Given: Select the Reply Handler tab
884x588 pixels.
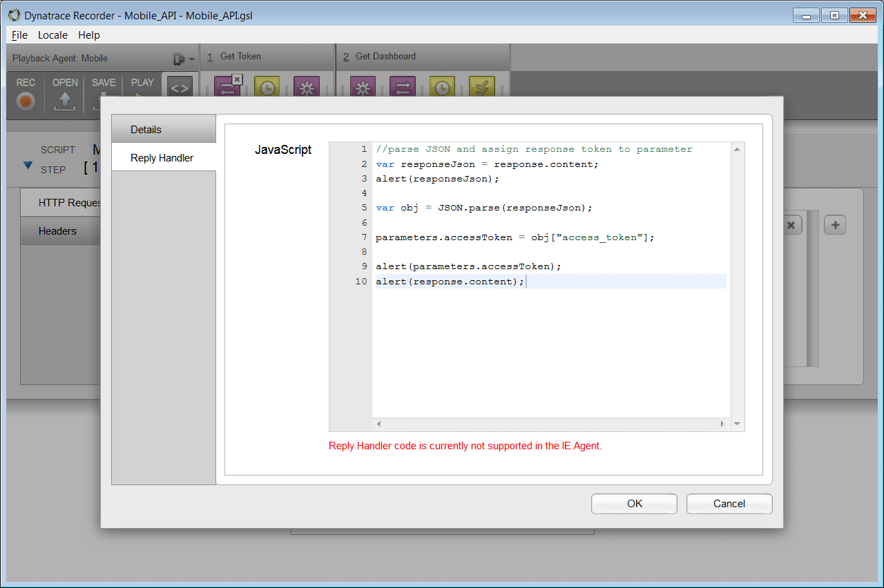Looking at the screenshot, I should pyautogui.click(x=164, y=158).
